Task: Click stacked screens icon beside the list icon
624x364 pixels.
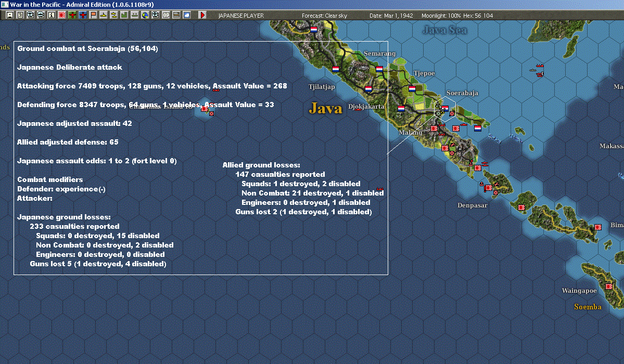Action: (31, 15)
